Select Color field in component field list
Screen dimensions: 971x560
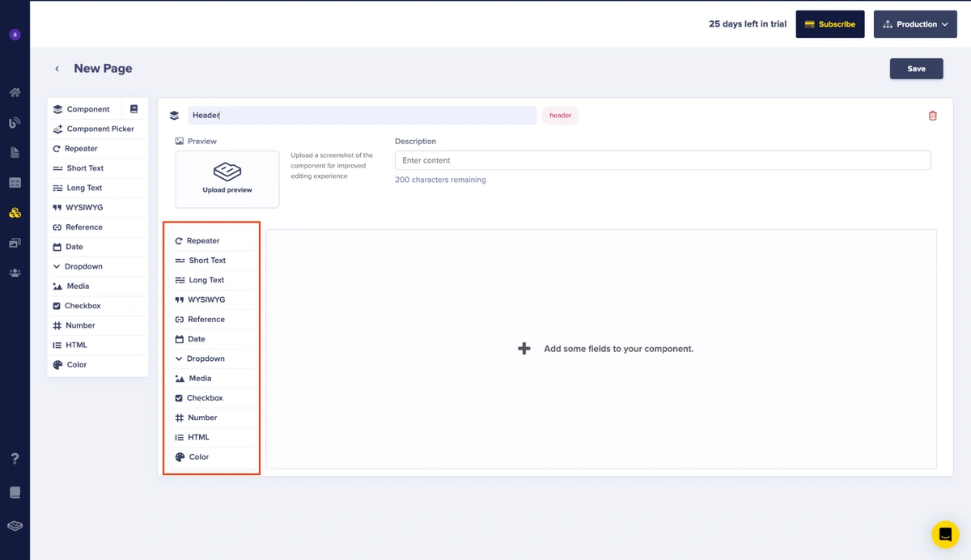pyautogui.click(x=199, y=457)
